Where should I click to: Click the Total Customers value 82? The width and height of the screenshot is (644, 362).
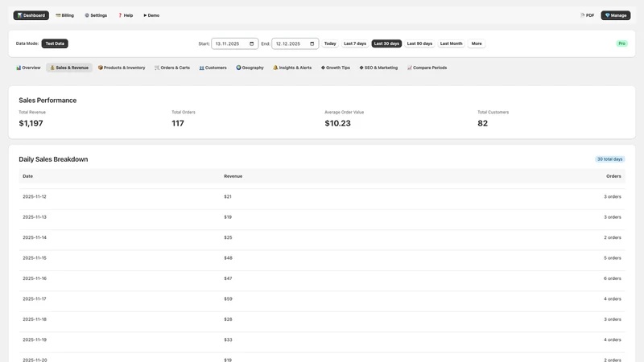482,123
